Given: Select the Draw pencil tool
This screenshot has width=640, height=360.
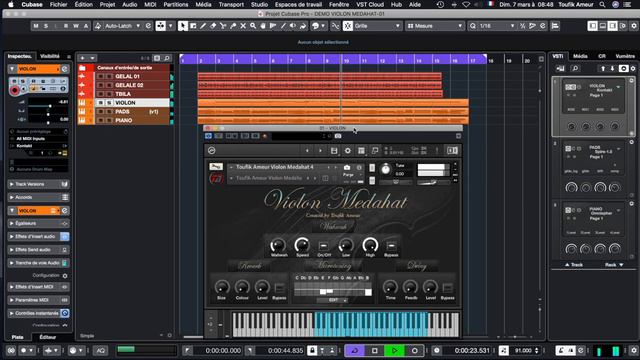Looking at the screenshot, I should click(x=203, y=26).
